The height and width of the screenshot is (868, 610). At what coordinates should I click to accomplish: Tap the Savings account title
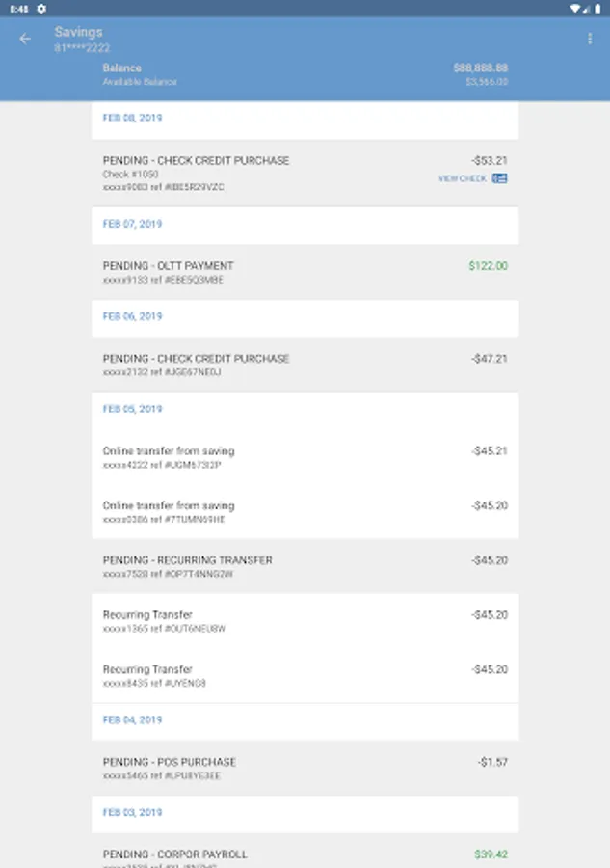pyautogui.click(x=78, y=32)
